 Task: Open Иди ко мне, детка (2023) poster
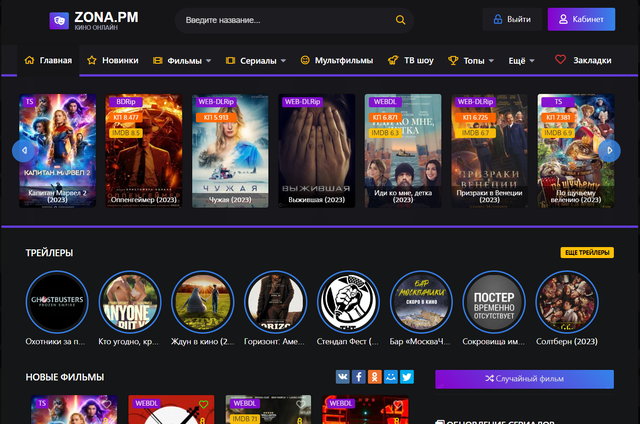pos(403,151)
